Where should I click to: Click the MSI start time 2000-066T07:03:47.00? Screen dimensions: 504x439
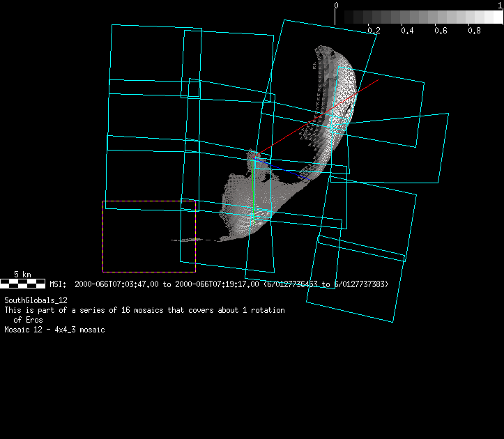[x=114, y=284]
